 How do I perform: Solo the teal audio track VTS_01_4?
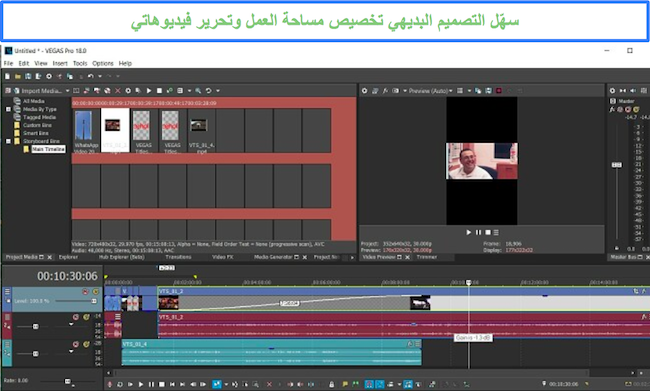86,344
